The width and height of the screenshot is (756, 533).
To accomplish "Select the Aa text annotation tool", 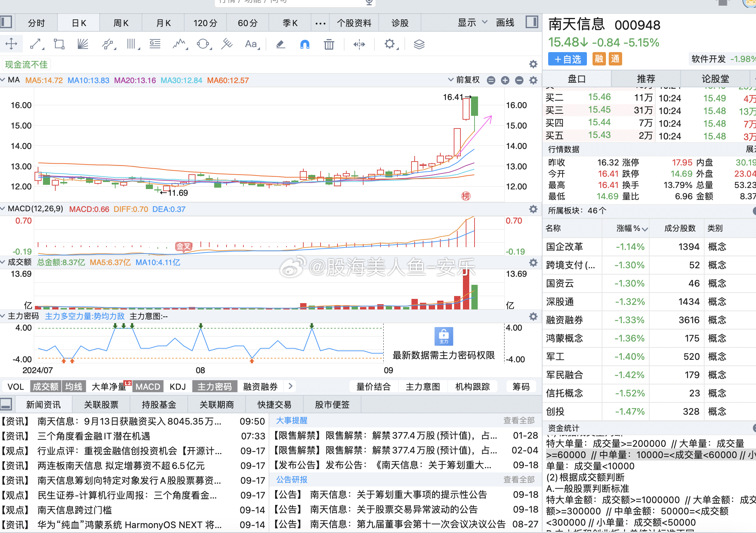I will (252, 44).
